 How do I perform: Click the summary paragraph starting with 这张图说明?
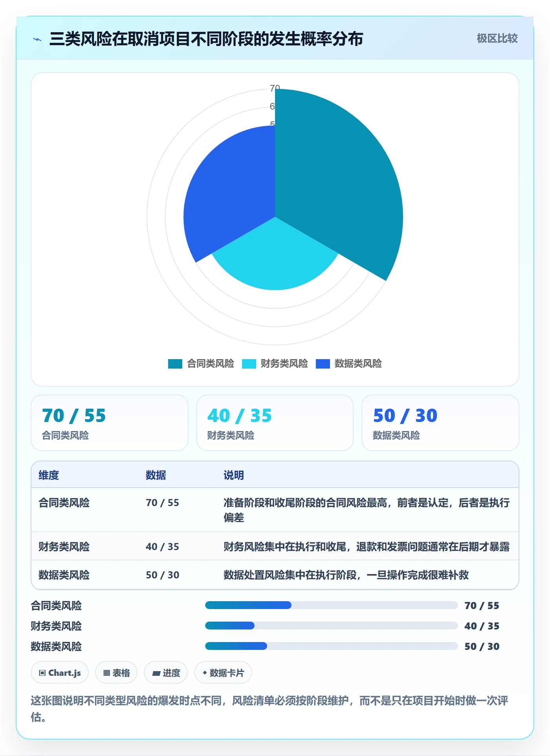tap(269, 708)
